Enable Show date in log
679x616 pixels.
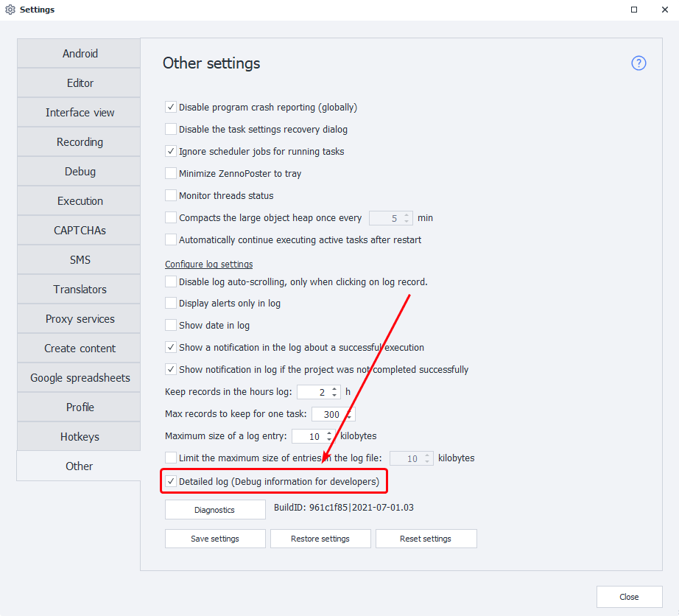pos(171,325)
